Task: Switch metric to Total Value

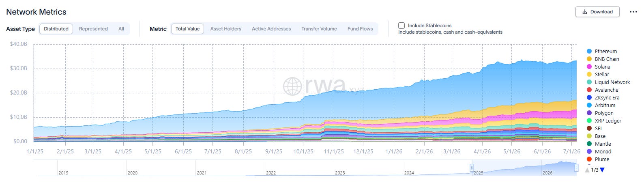Action: pyautogui.click(x=187, y=29)
